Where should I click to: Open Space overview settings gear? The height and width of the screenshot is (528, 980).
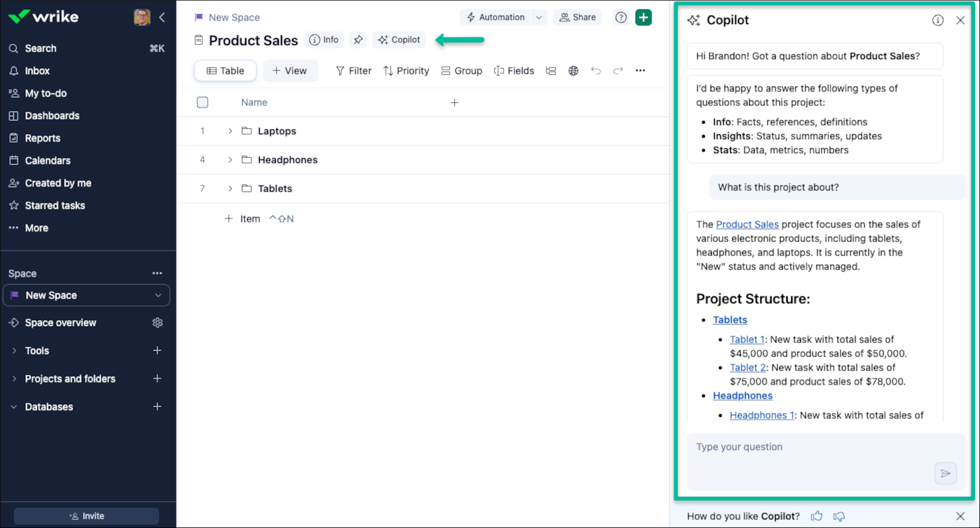coord(157,322)
